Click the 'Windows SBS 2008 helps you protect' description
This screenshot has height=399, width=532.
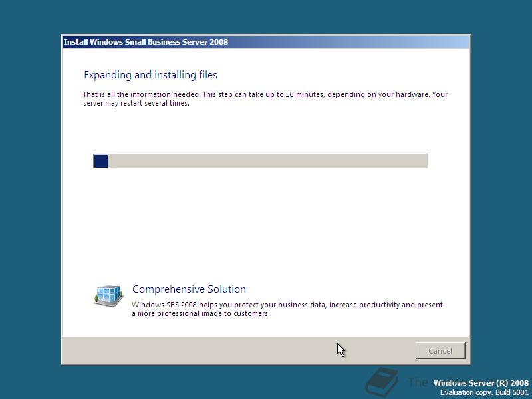click(x=287, y=309)
